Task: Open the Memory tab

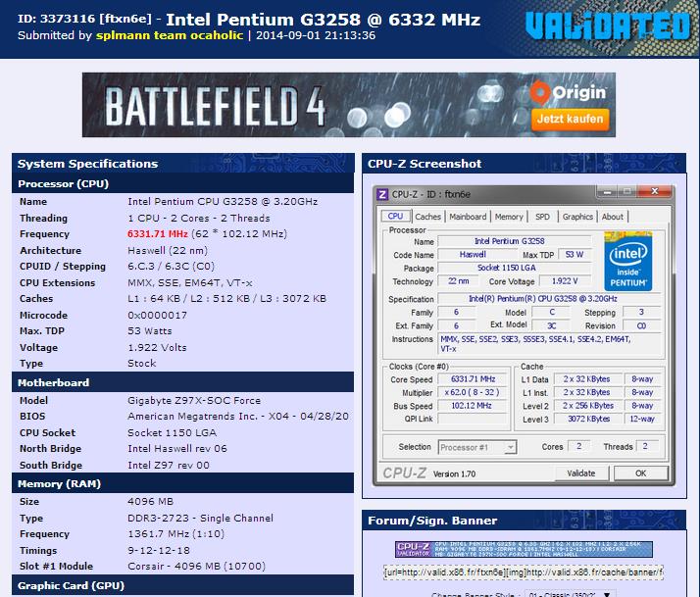Action: click(x=509, y=217)
